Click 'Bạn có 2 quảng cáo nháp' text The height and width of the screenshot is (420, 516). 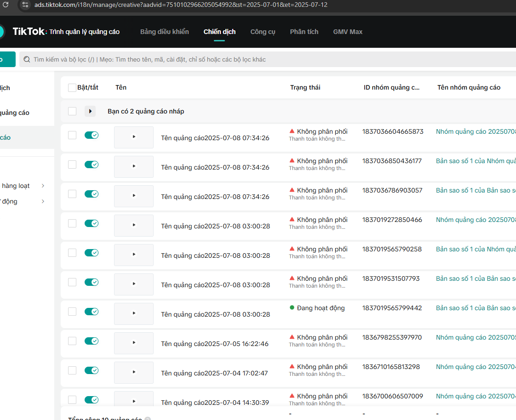pos(146,111)
